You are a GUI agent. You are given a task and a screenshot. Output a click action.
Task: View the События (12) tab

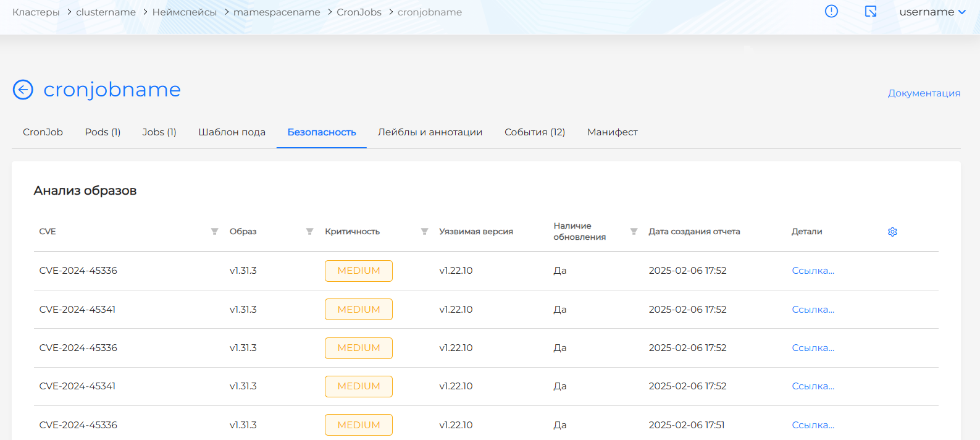(x=535, y=132)
